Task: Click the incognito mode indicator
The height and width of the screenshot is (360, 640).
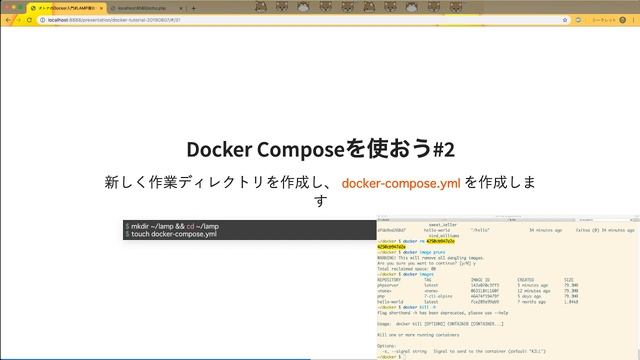Action: click(609, 20)
